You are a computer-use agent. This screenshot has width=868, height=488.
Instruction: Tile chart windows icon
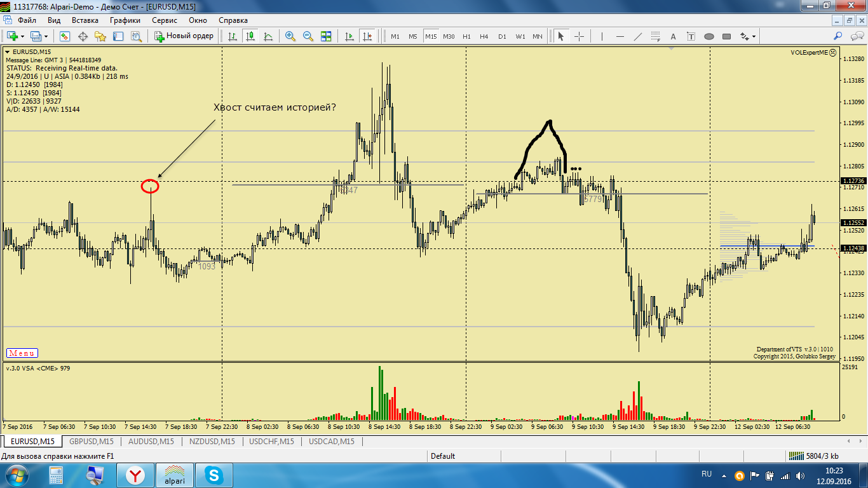tap(326, 36)
